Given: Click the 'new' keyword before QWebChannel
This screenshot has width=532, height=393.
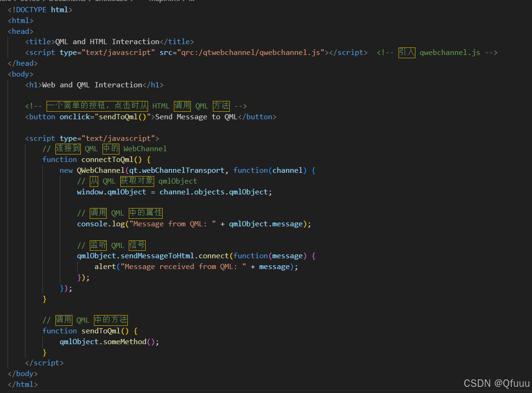Looking at the screenshot, I should point(66,170).
